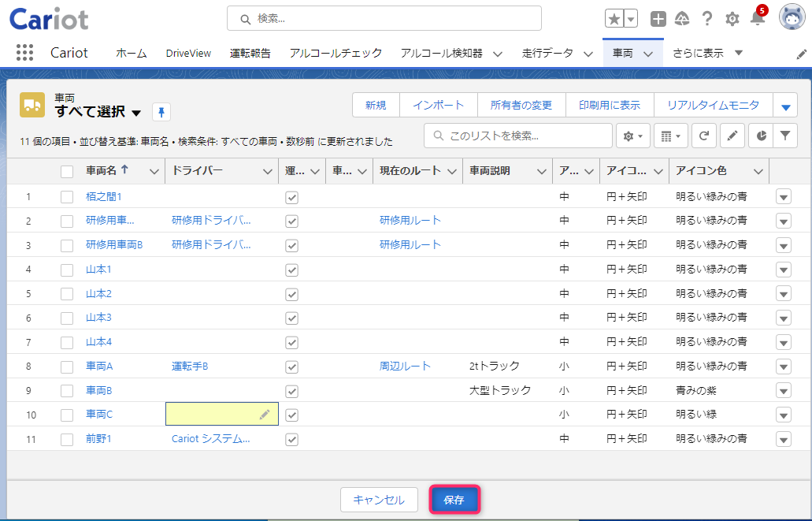812x521 pixels.
Task: Open the 山本4 vehicle link
Action: pos(98,341)
